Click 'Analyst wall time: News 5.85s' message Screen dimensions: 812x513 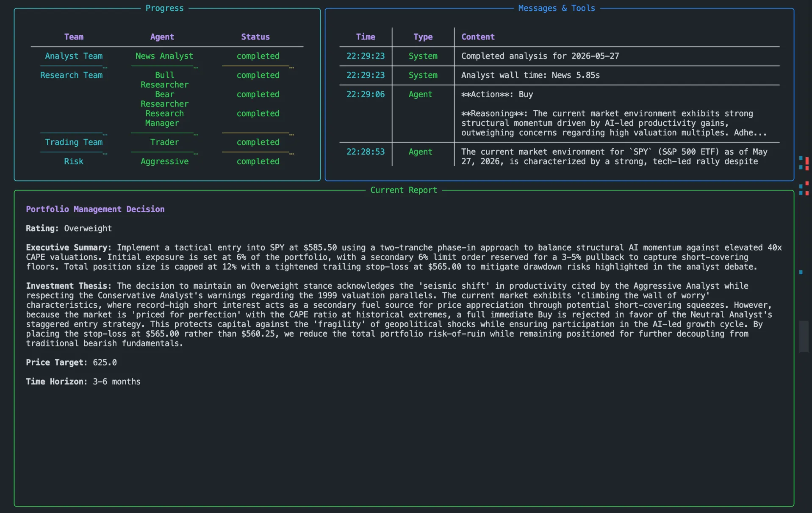[530, 75]
